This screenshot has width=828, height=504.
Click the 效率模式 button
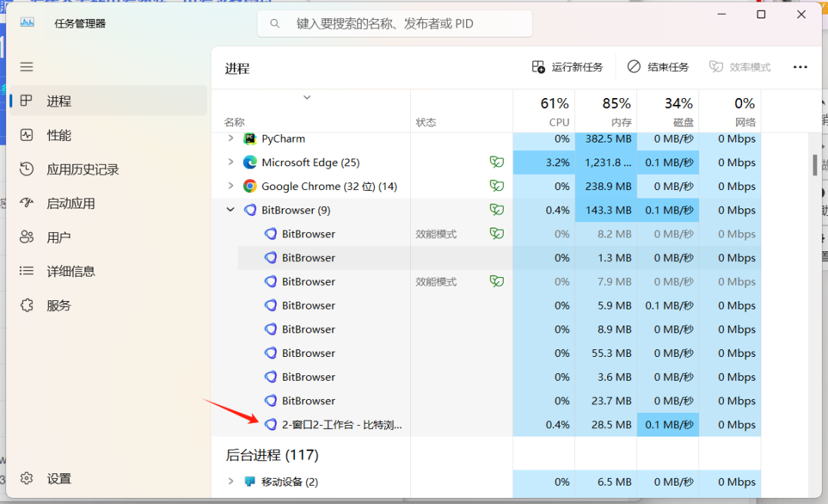tap(740, 67)
